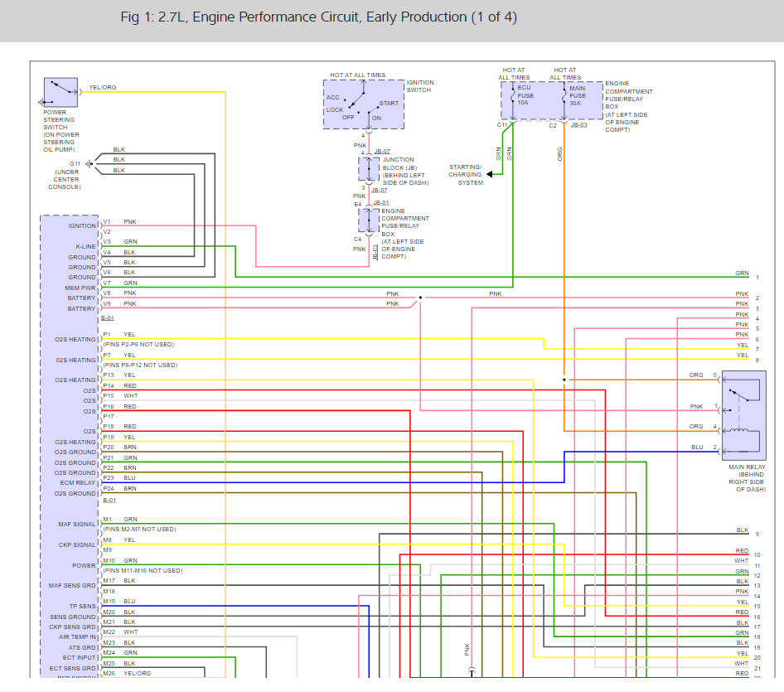Image resolution: width=784 pixels, height=692 pixels.
Task: Click the figure title 'Fig 1: 2.7L, Engine Performance Circuit'
Action: (318, 17)
